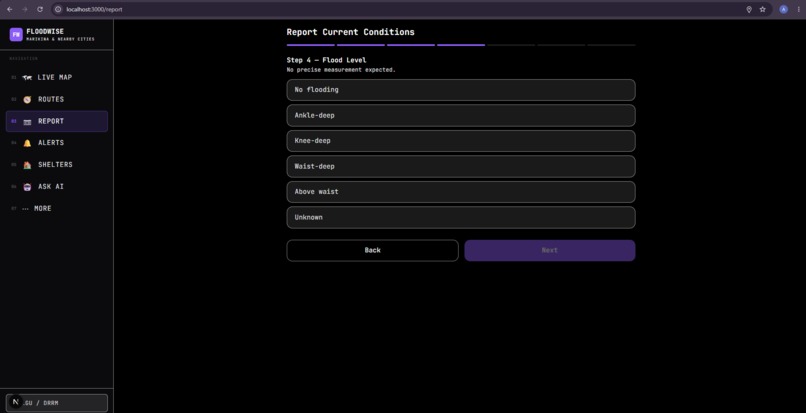Open the browser three-dot menu
Viewport: 806px width, 413px height.
tap(798, 9)
